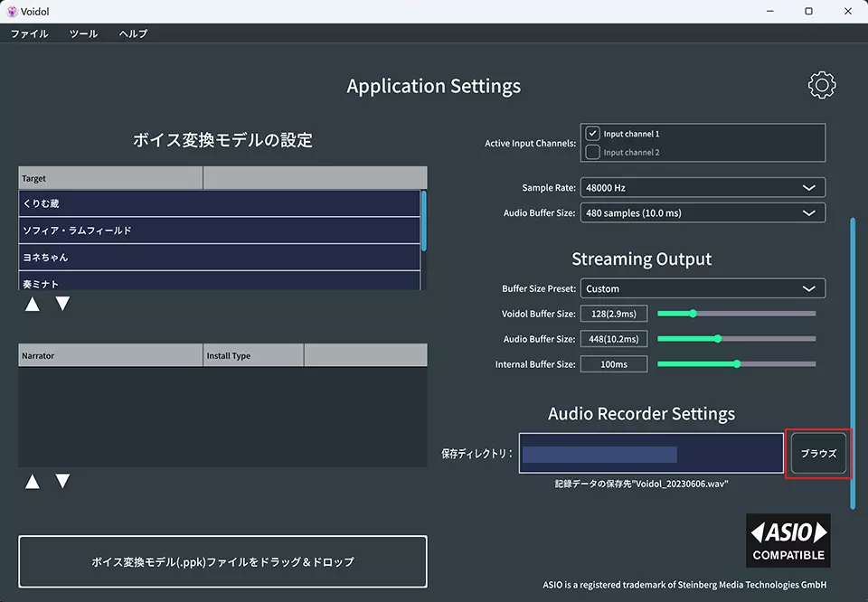Open the Sample Rate dropdown
The image size is (868, 602).
[x=703, y=188]
